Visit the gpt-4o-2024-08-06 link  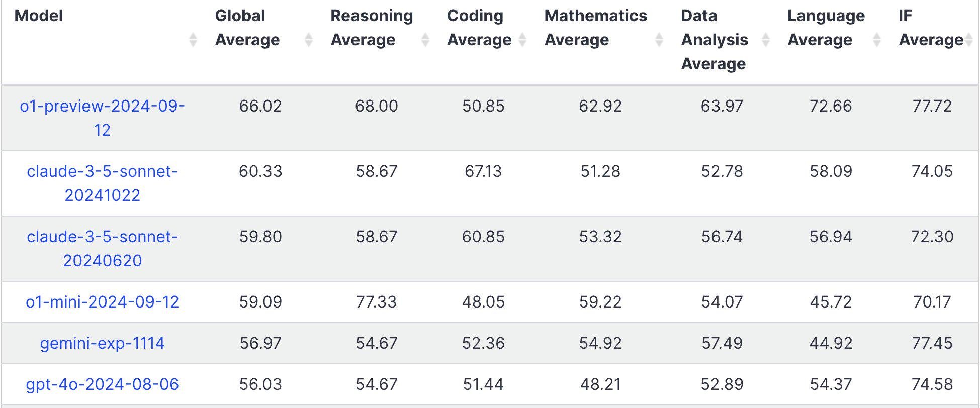(x=102, y=384)
